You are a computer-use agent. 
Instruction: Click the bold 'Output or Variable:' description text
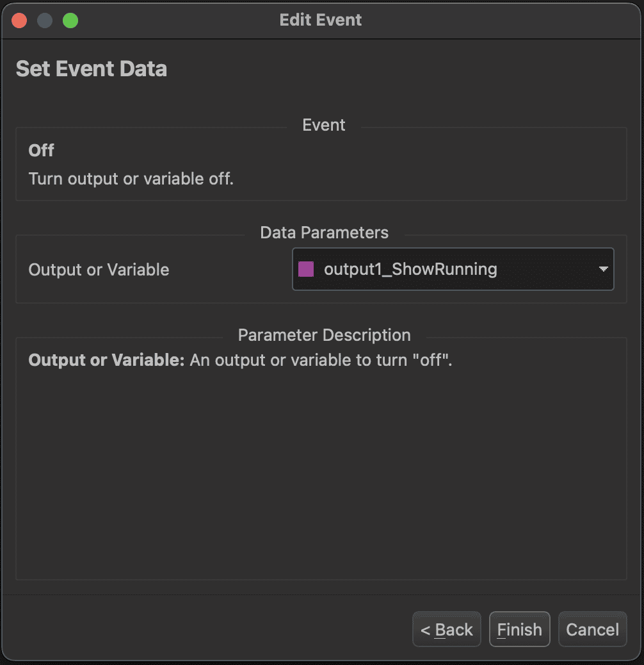(x=106, y=360)
